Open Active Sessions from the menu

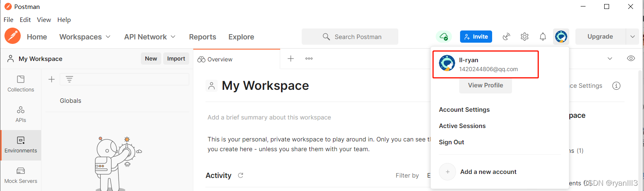[x=462, y=126]
